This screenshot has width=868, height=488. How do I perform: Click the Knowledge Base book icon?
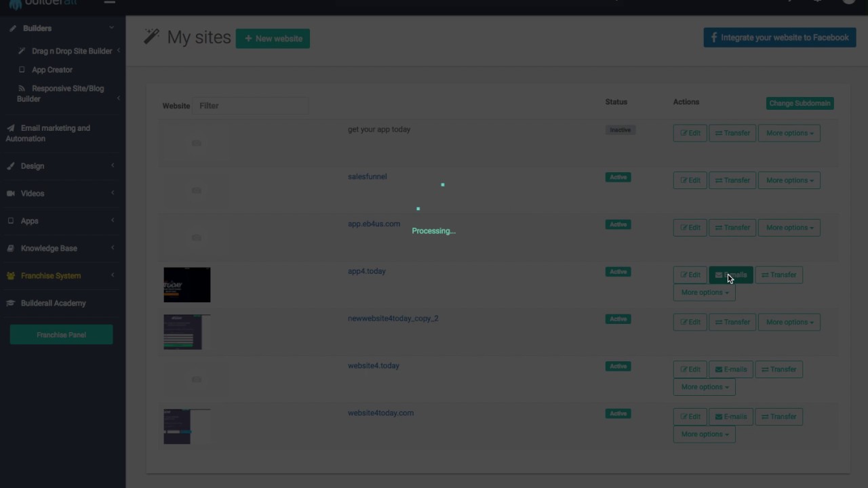click(11, 249)
